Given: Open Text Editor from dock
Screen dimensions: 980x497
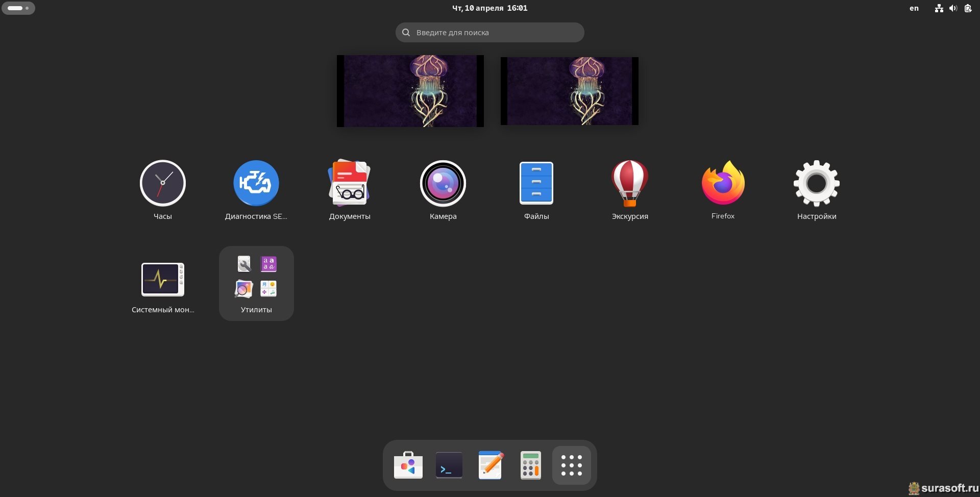Looking at the screenshot, I should (x=490, y=465).
